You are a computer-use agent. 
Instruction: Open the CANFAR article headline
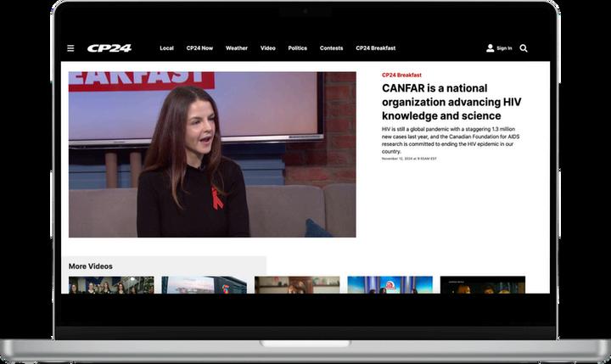click(x=453, y=101)
